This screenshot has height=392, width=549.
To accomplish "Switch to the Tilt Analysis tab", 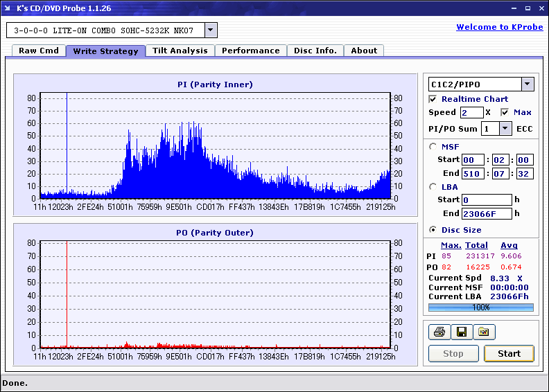I will tap(180, 51).
